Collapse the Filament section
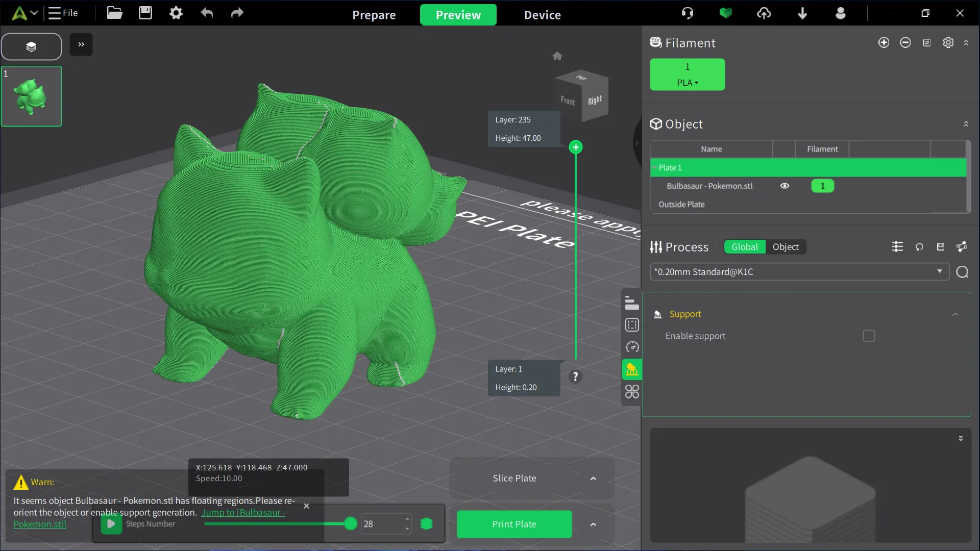This screenshot has width=980, height=551. coord(966,43)
